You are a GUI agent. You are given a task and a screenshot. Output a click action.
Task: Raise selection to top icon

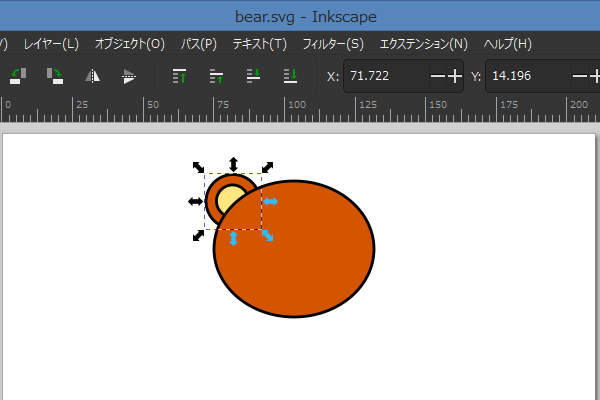[179, 76]
